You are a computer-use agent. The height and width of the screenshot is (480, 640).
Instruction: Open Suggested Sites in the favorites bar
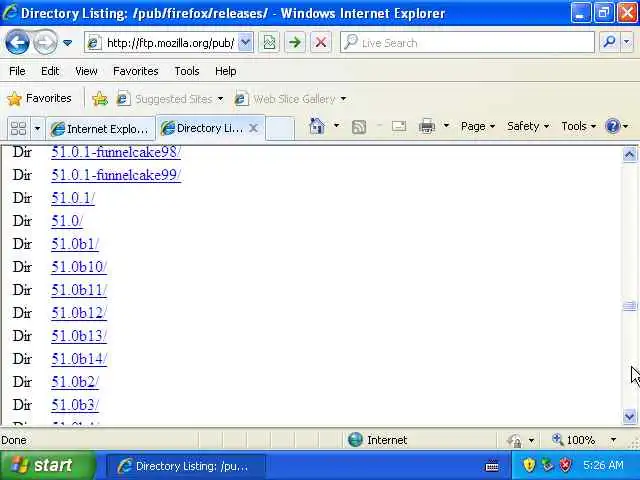[170, 99]
